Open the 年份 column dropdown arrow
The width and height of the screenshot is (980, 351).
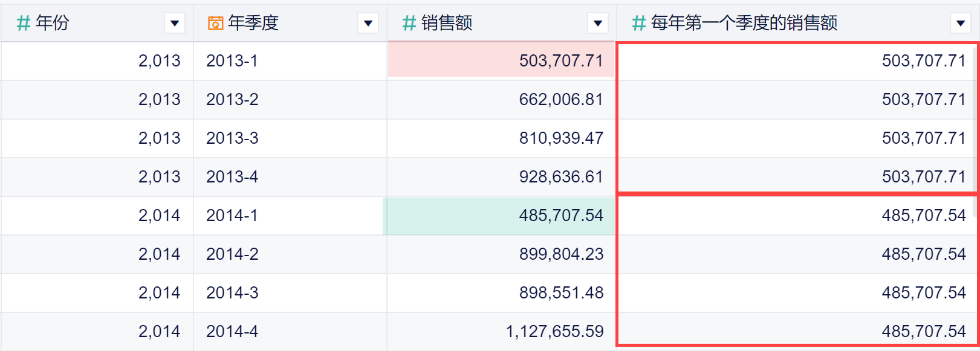(175, 24)
